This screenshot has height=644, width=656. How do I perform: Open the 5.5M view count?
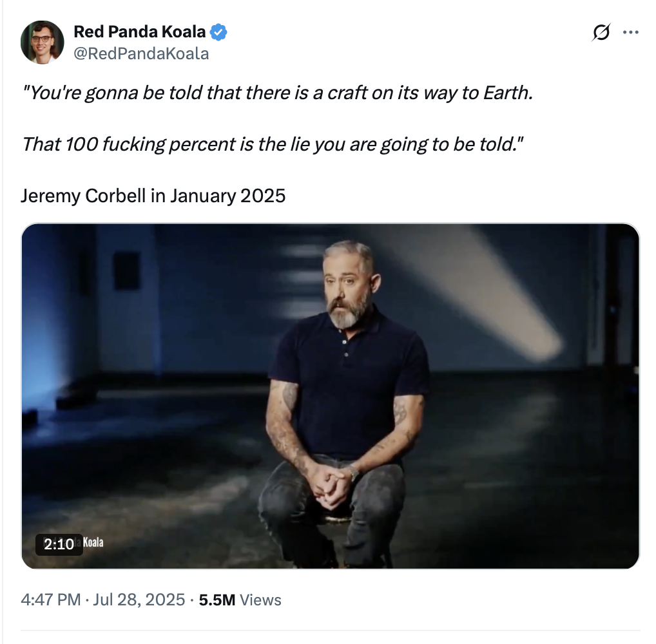pyautogui.click(x=217, y=600)
